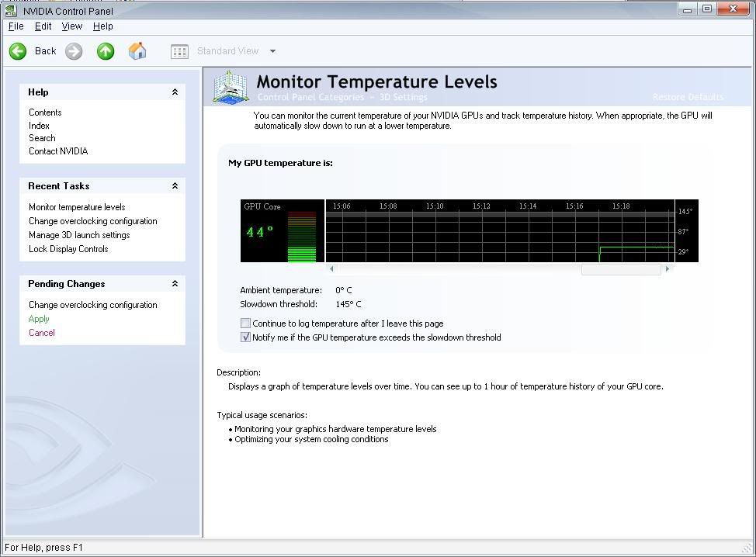Click Contact NVIDIA link
This screenshot has width=756, height=557.
tap(58, 151)
